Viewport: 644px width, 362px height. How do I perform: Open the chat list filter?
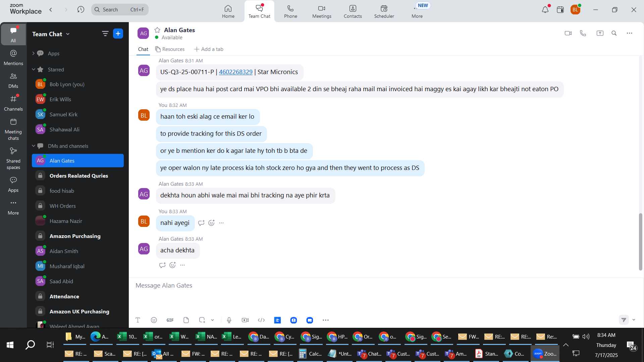(105, 34)
